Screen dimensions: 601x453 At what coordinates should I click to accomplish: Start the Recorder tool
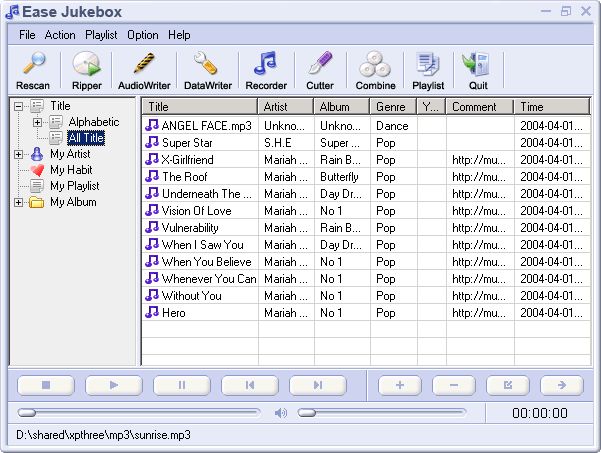point(265,64)
